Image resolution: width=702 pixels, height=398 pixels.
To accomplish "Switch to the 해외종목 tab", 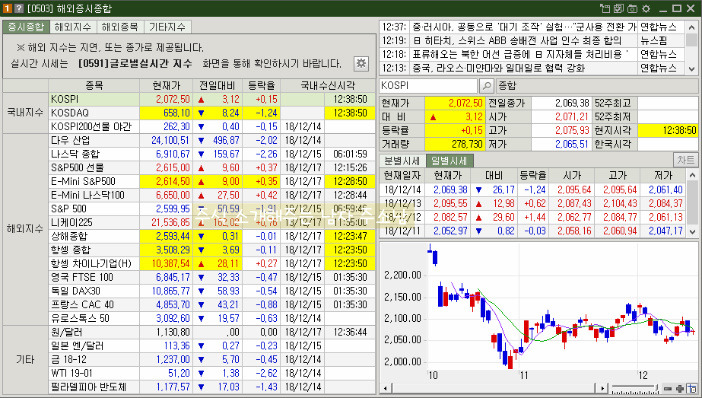I will click(120, 27).
